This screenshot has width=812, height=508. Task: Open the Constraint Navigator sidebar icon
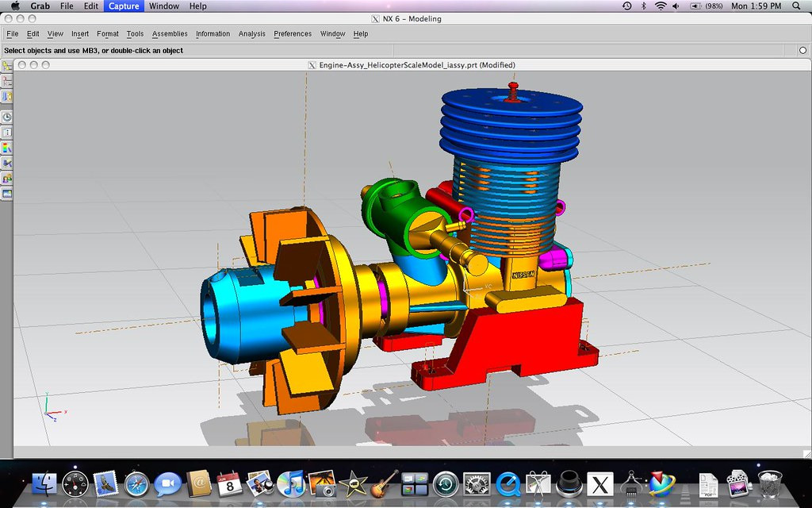coord(7,81)
